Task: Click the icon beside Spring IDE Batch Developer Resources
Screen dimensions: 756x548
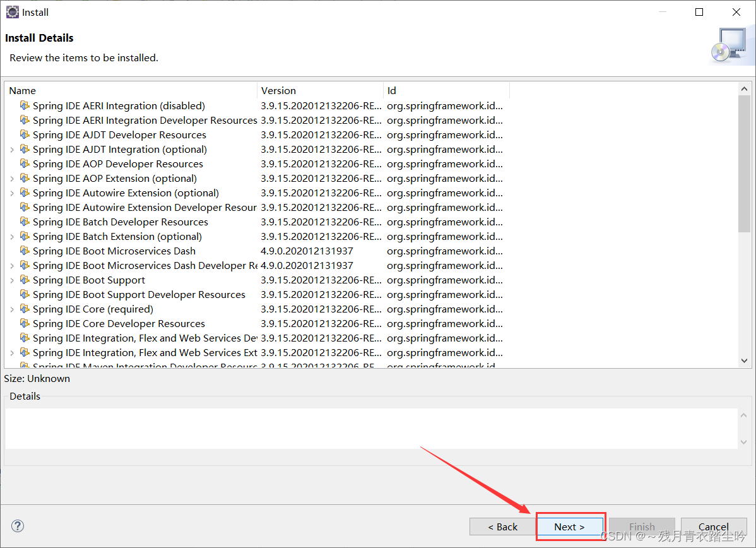Action: pyautogui.click(x=25, y=222)
